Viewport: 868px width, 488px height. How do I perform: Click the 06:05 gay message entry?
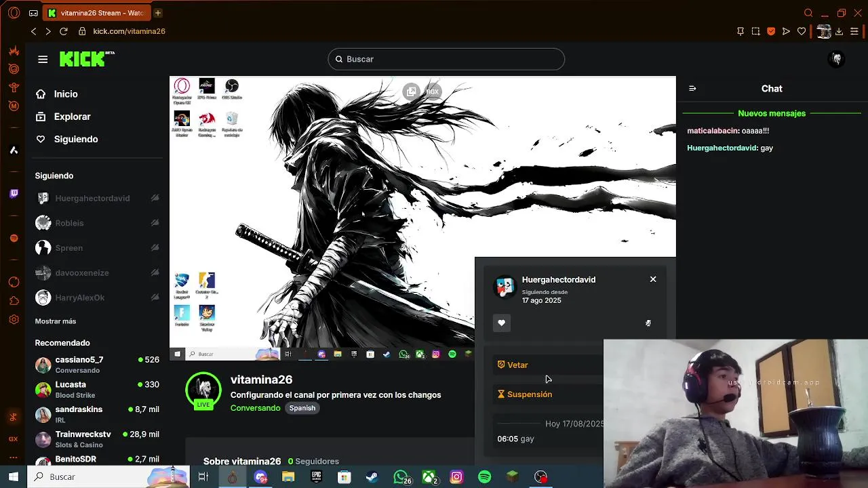[x=515, y=439]
